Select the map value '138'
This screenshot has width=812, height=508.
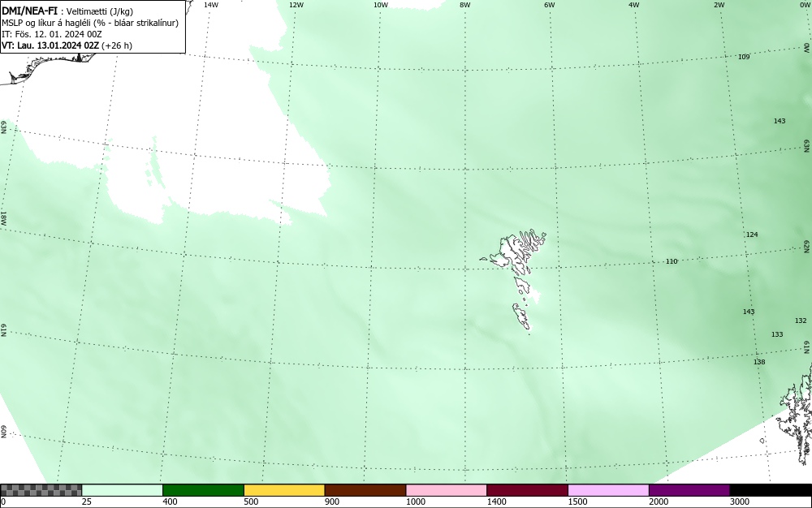click(759, 362)
